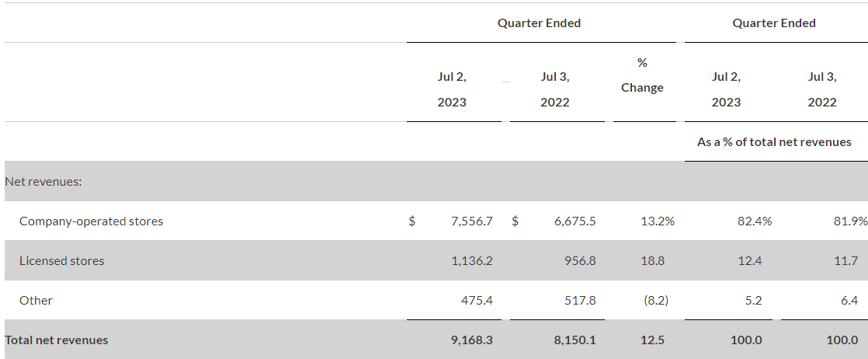This screenshot has height=359, width=868.
Task: Select the 82.4% share of revenues cell
Action: [x=755, y=221]
